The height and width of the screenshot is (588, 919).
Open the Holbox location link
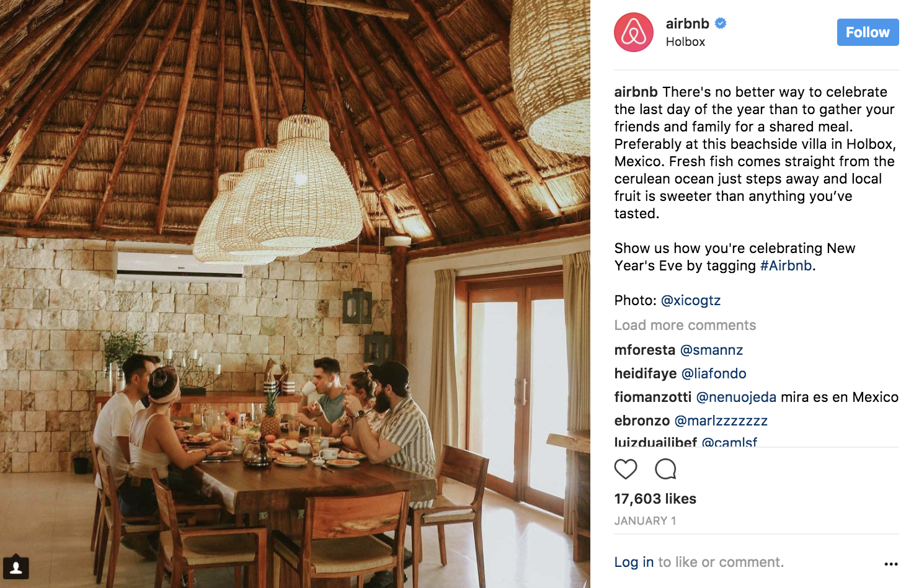click(685, 42)
